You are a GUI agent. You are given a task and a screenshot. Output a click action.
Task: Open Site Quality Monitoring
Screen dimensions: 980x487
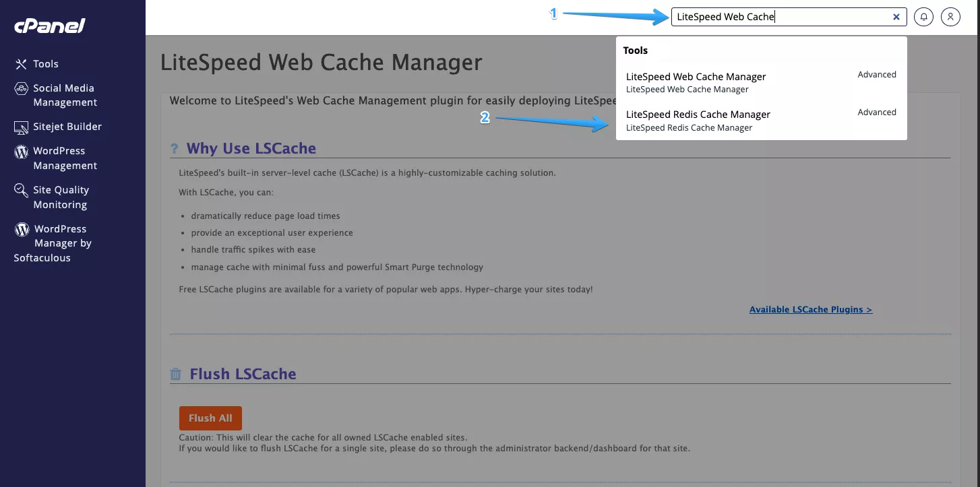[22, 189]
